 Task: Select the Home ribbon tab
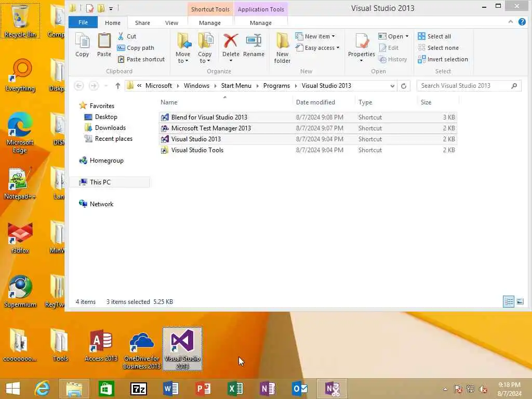113,23
